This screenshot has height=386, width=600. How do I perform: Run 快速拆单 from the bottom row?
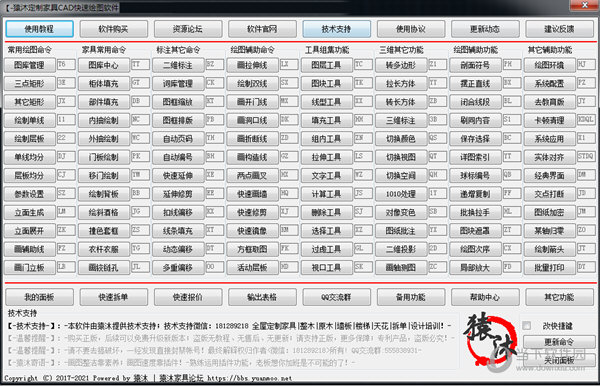(x=114, y=297)
